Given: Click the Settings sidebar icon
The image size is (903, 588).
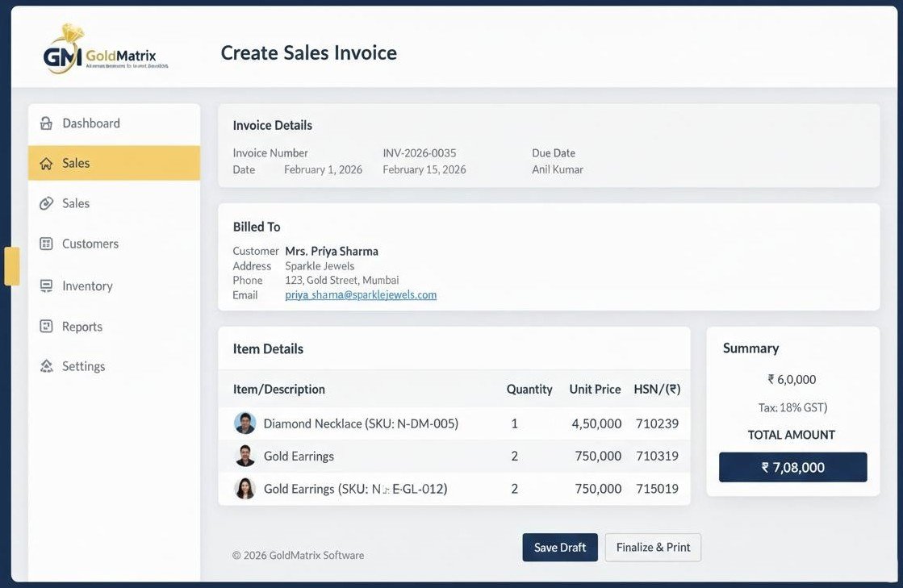Looking at the screenshot, I should coord(47,366).
